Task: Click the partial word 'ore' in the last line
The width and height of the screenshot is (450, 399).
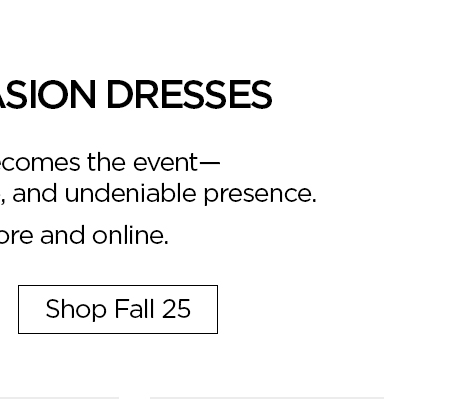Action: pos(16,236)
